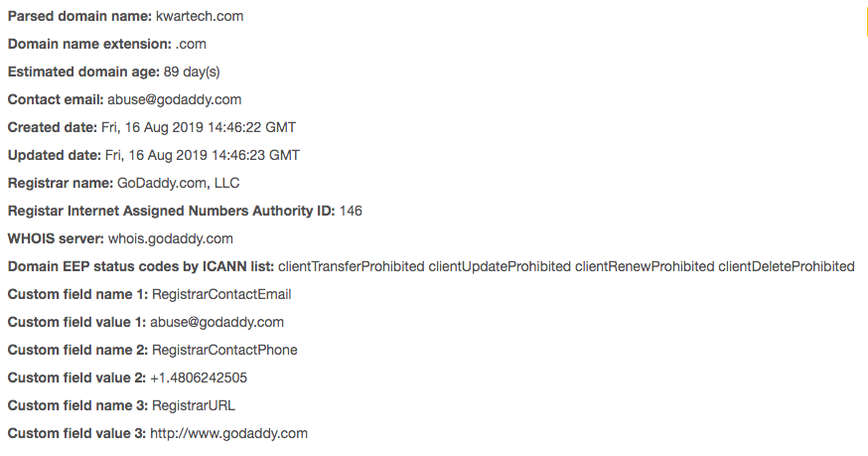
Task: Click the clientDeleteProhibited status code
Action: pos(787,266)
